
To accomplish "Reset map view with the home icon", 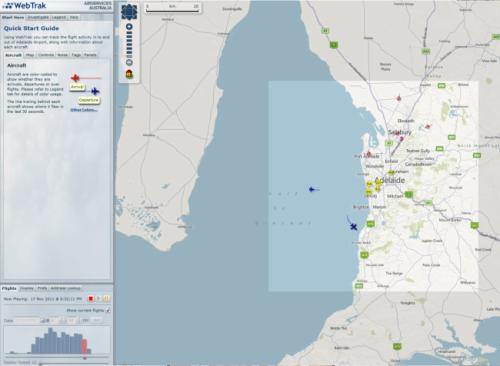I will [129, 74].
